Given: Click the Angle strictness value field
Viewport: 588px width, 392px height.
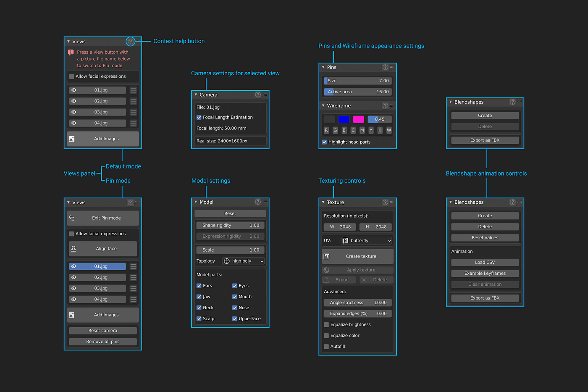Looking at the screenshot, I should click(x=358, y=303).
